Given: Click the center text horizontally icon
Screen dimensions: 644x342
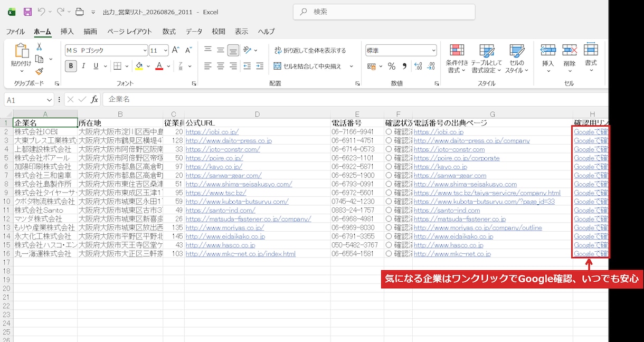Looking at the screenshot, I should pyautogui.click(x=221, y=66).
